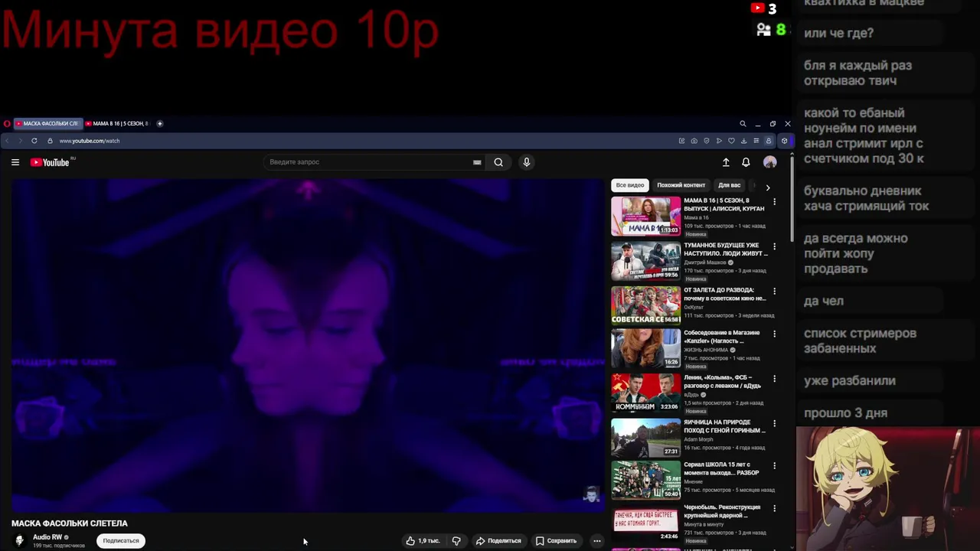Image resolution: width=980 pixels, height=551 pixels.
Task: Go back using browser back arrow
Action: pos(8,141)
